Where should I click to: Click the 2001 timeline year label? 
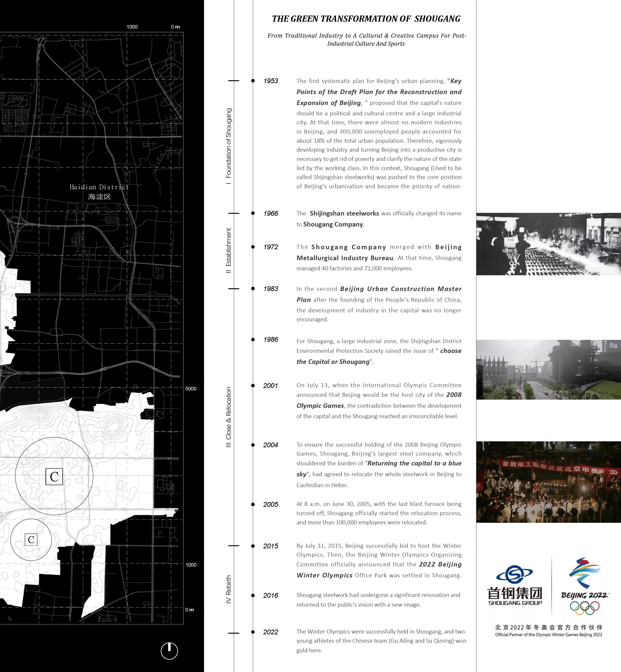pos(271,386)
